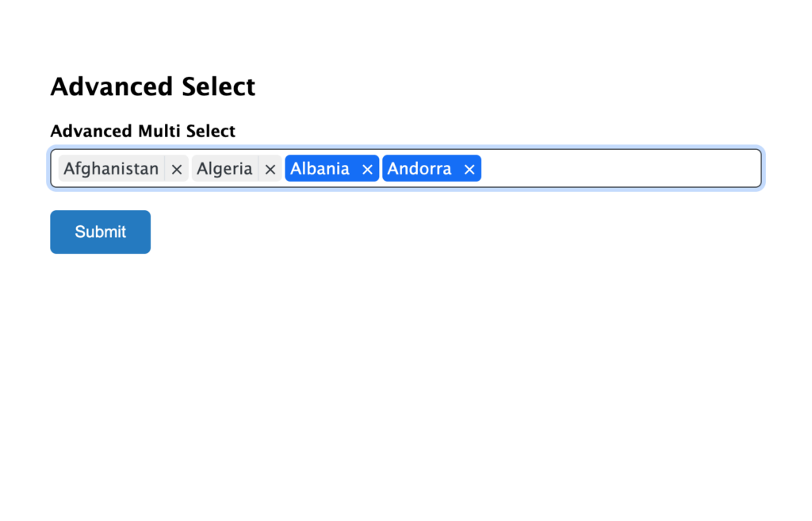Viewport: 812px width, 521px height.
Task: Remove the Afghanistan tag with its × icon
Action: tap(177, 169)
